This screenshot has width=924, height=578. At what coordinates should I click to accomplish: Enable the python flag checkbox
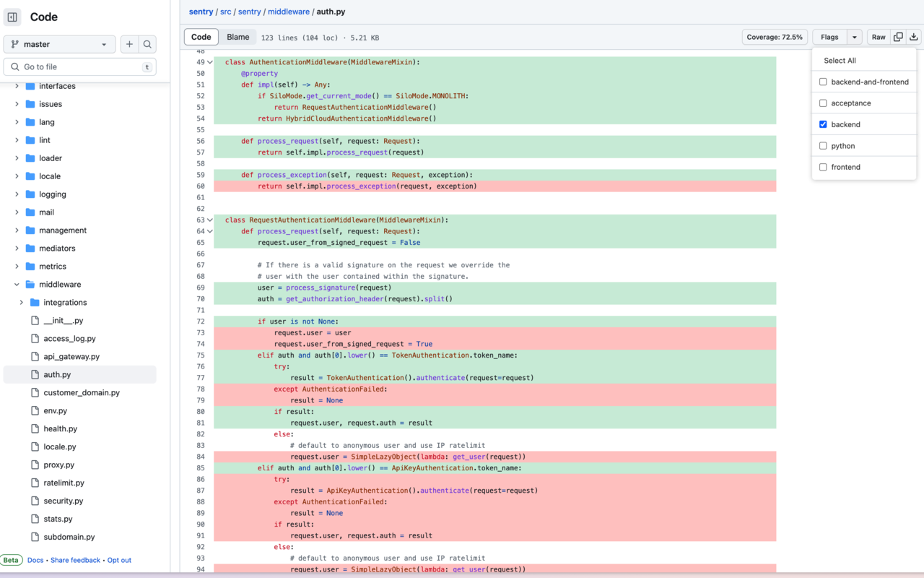pos(822,145)
